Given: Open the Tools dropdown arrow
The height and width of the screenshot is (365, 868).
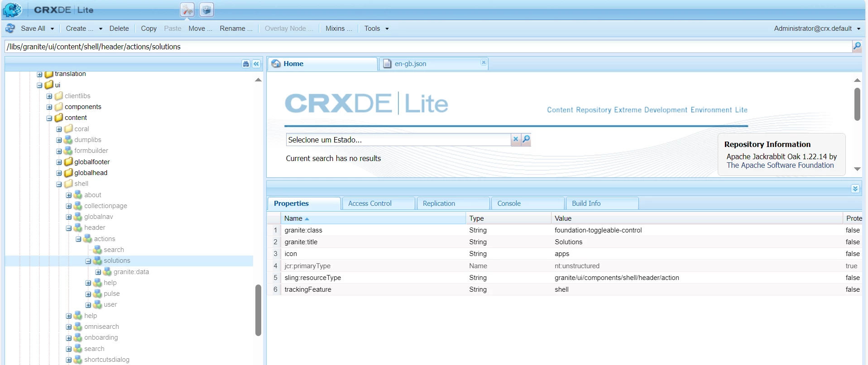Looking at the screenshot, I should point(387,28).
